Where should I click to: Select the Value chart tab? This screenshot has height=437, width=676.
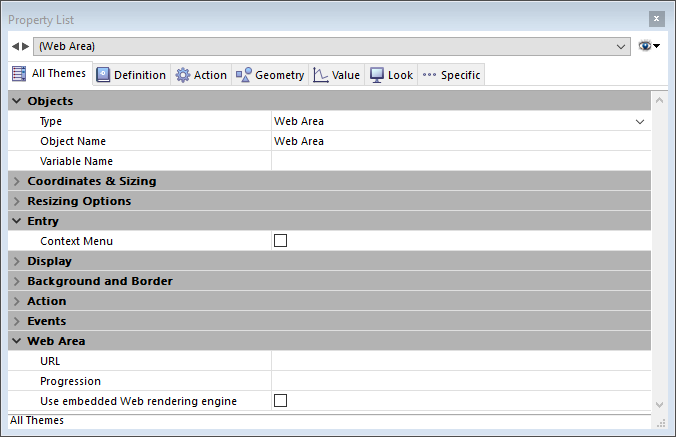[x=336, y=75]
